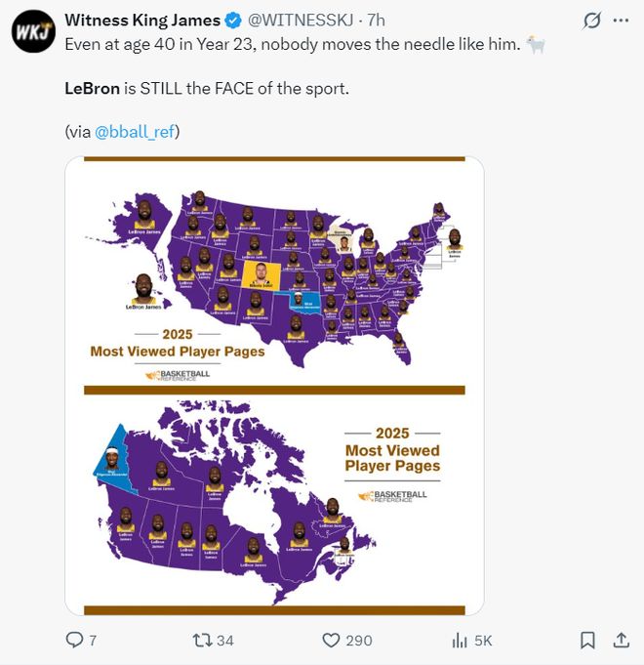Open the three-dot more options menu
This screenshot has height=665, width=644.
(x=620, y=21)
